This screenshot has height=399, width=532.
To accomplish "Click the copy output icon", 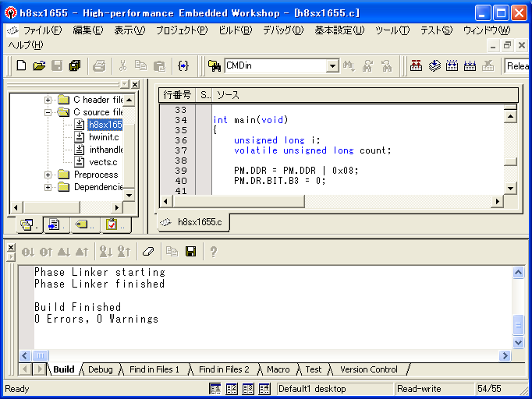I will point(172,252).
